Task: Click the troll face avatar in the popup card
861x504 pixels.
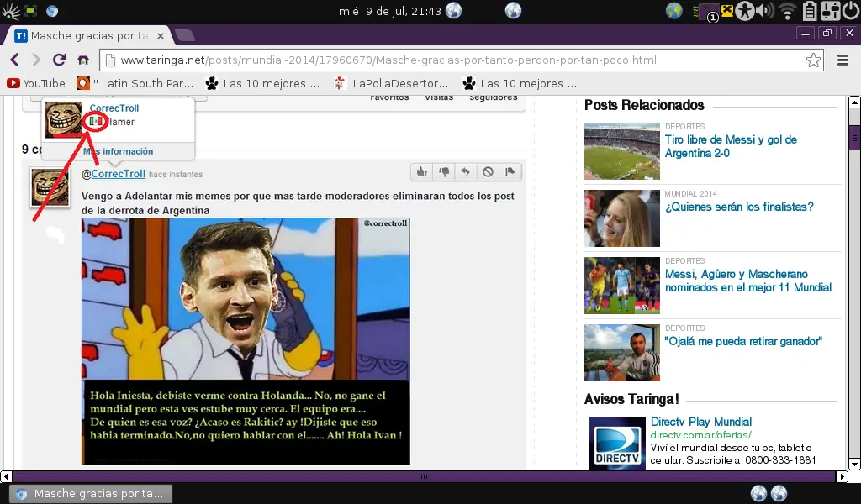Action: [63, 119]
